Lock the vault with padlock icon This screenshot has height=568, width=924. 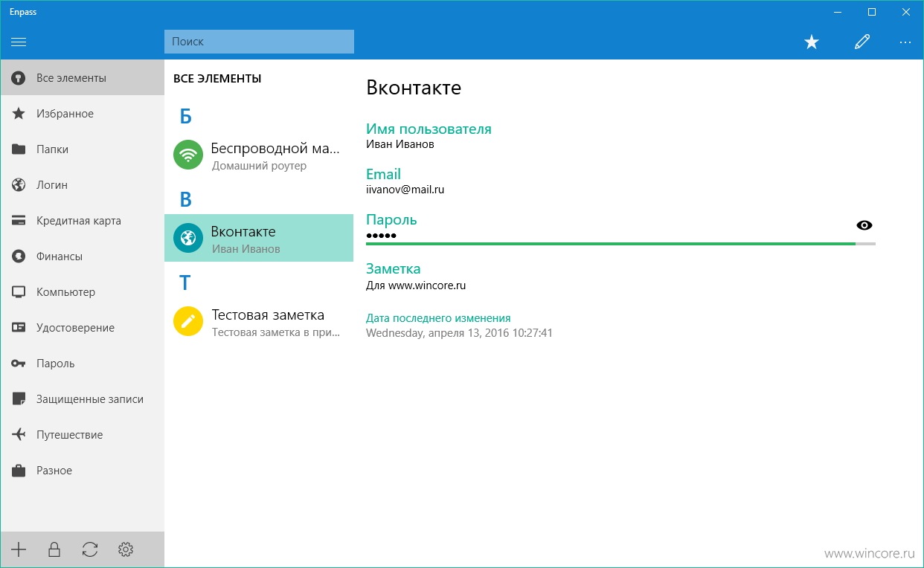tap(54, 550)
